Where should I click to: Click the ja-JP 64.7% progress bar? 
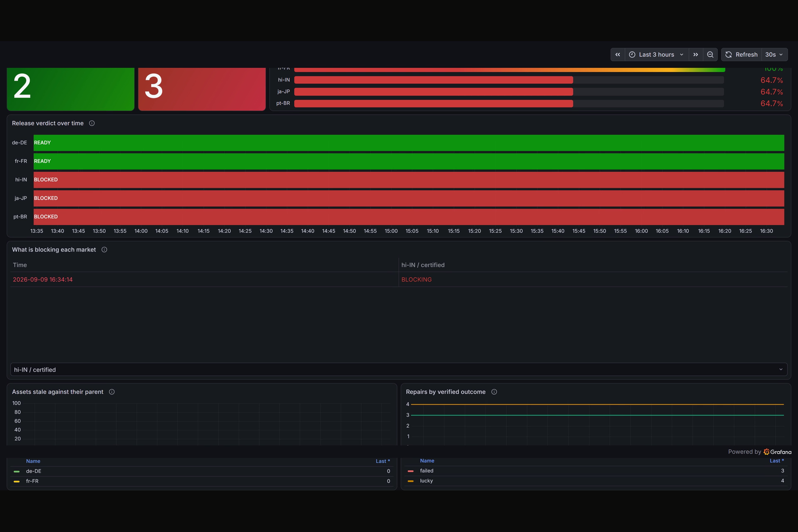pyautogui.click(x=509, y=92)
